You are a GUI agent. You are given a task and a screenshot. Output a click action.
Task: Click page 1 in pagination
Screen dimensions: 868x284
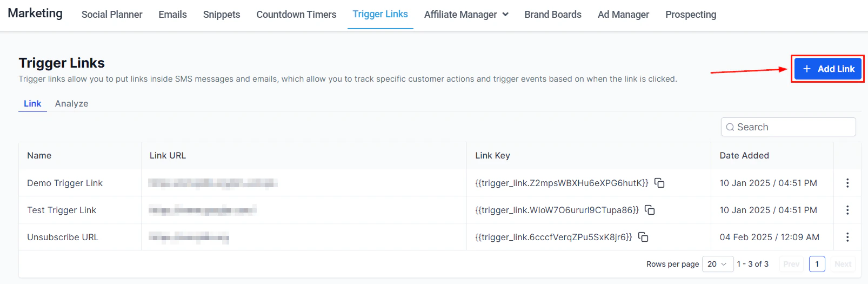click(817, 264)
